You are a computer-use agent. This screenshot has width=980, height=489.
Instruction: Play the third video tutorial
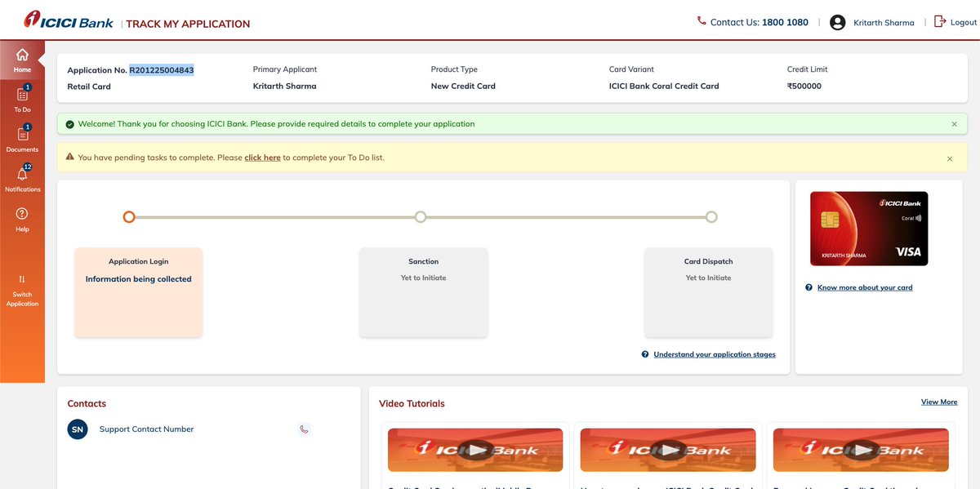pos(861,450)
